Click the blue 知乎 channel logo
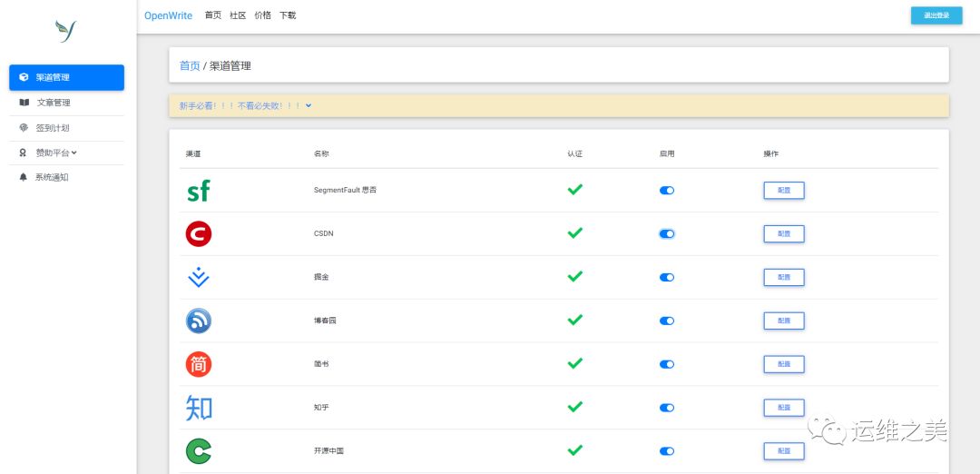This screenshot has width=980, height=474. pyautogui.click(x=199, y=407)
